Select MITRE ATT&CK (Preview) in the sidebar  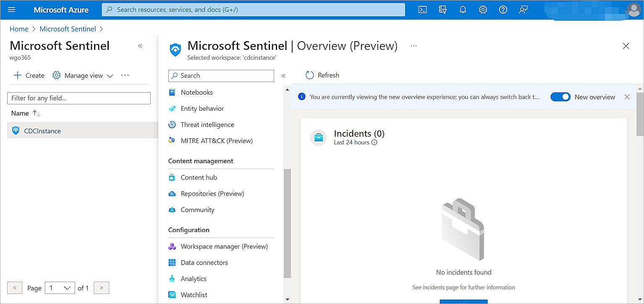[217, 140]
